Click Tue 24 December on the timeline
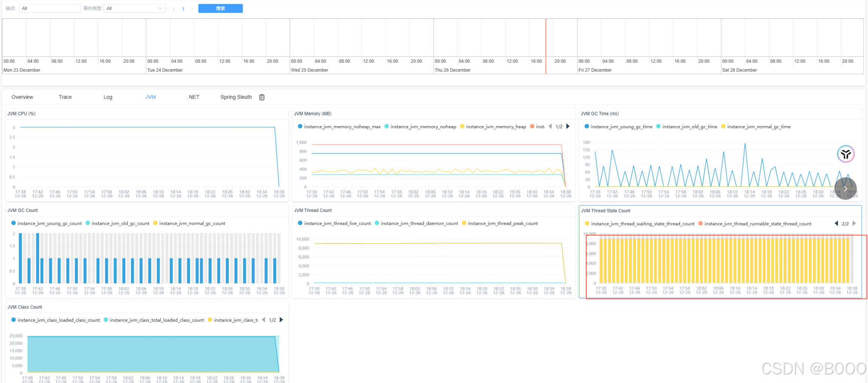868x383 pixels. click(165, 70)
